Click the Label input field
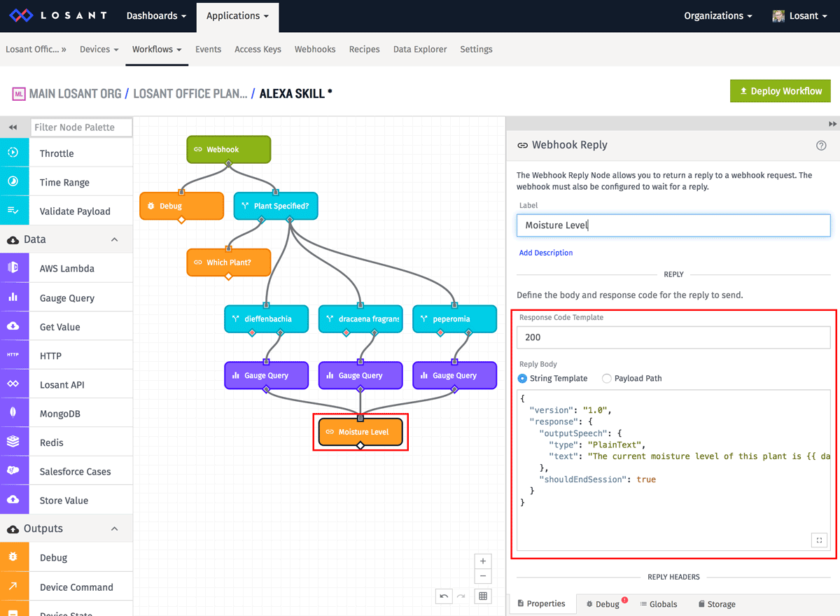The height and width of the screenshot is (616, 840). [673, 225]
